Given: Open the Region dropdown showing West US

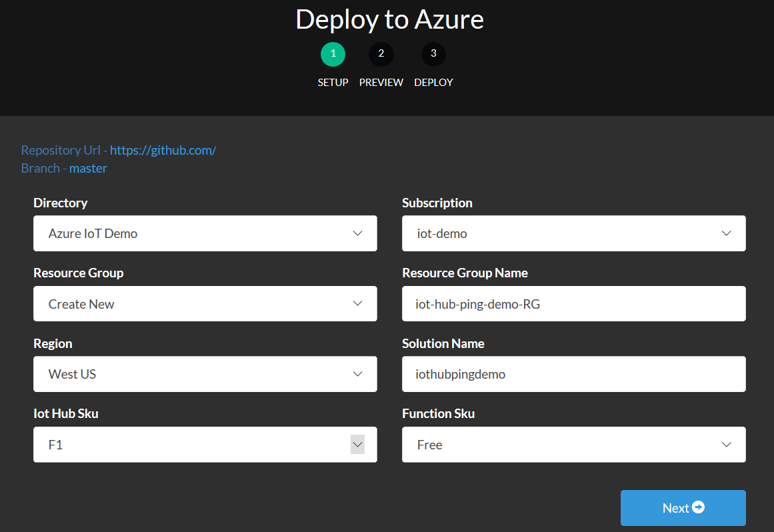Looking at the screenshot, I should point(205,374).
